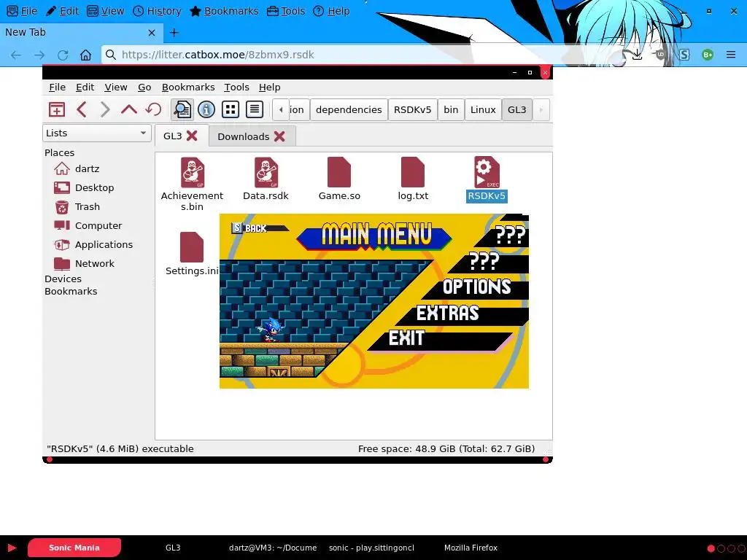Open the Stylus S extension icon
747x560 pixels.
tap(684, 55)
